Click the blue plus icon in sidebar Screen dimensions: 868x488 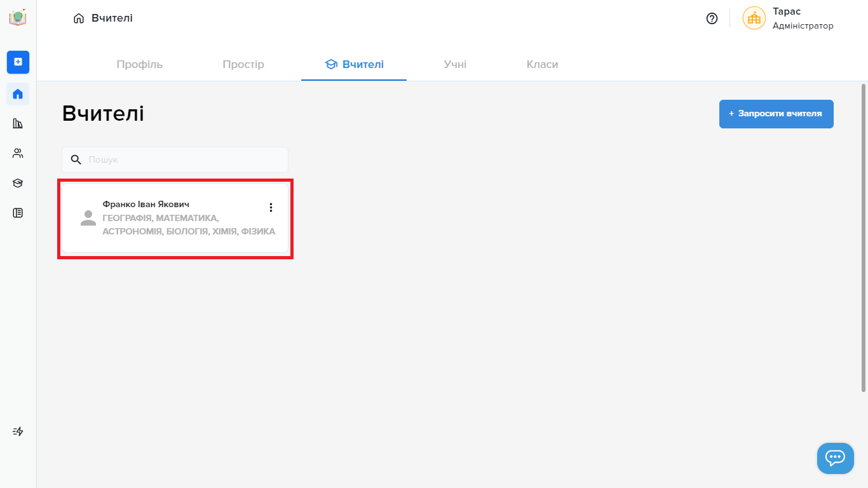pos(18,62)
